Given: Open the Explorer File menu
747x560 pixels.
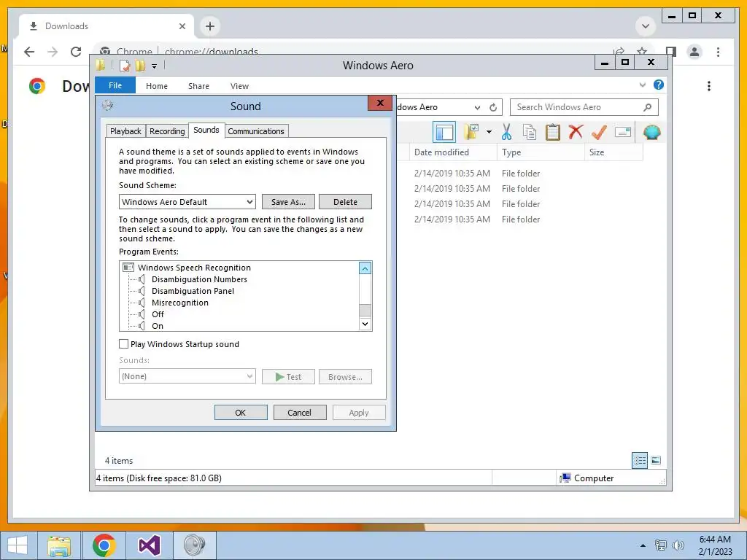Looking at the screenshot, I should 115,85.
